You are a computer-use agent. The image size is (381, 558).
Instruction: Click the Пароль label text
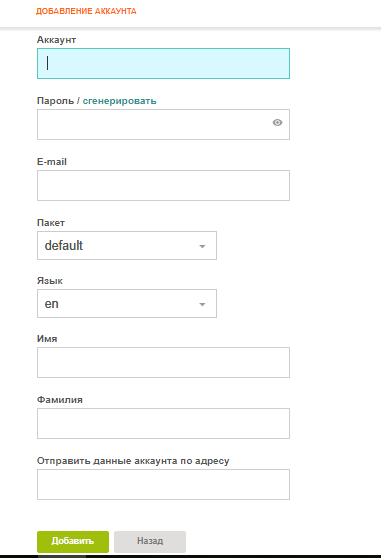[x=55, y=101]
